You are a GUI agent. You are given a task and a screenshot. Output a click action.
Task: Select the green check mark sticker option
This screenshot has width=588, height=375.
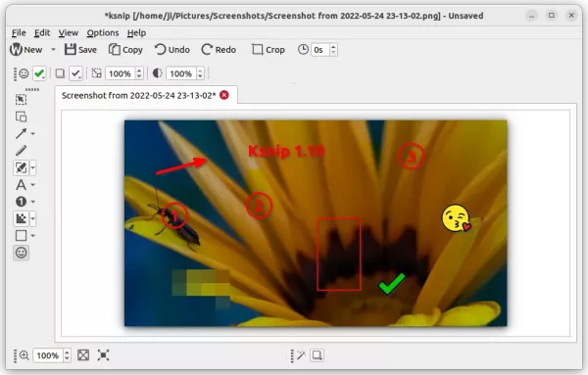coord(39,73)
